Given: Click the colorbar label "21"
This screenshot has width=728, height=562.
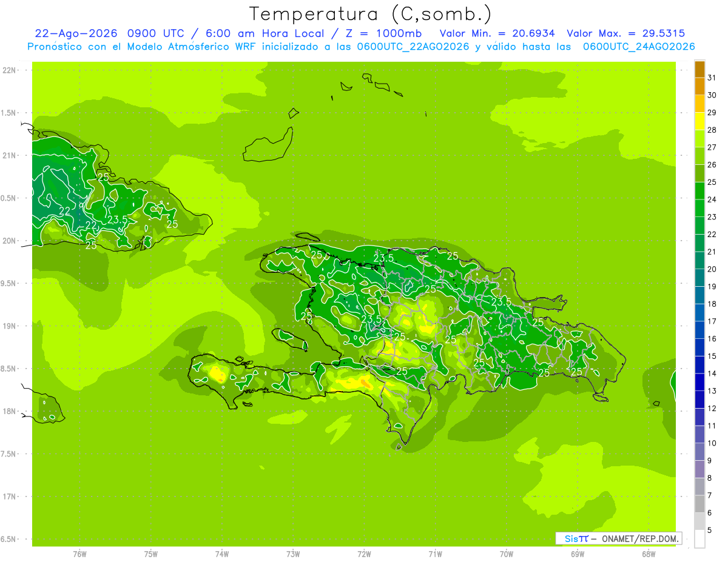Looking at the screenshot, I should [x=712, y=252].
